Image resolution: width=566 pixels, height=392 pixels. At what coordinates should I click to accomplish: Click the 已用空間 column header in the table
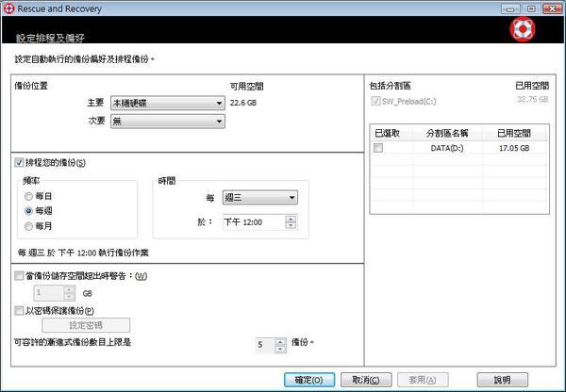pyautogui.click(x=514, y=134)
